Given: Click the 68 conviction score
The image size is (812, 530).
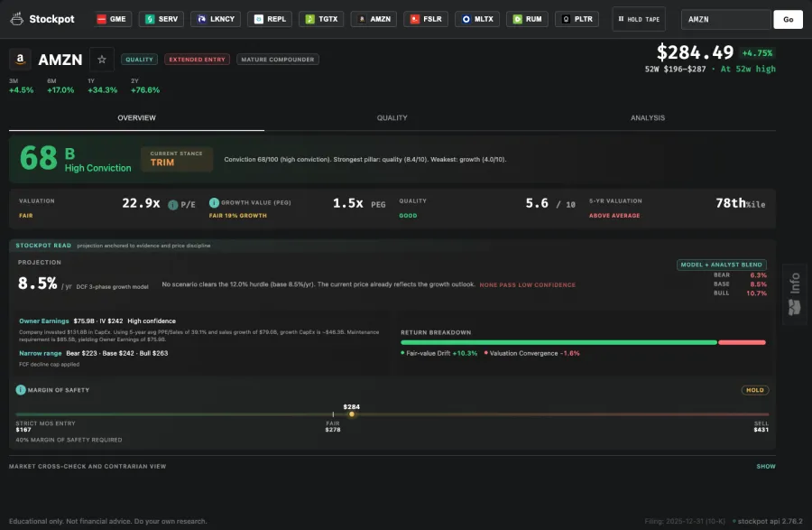Looking at the screenshot, I should [38, 158].
